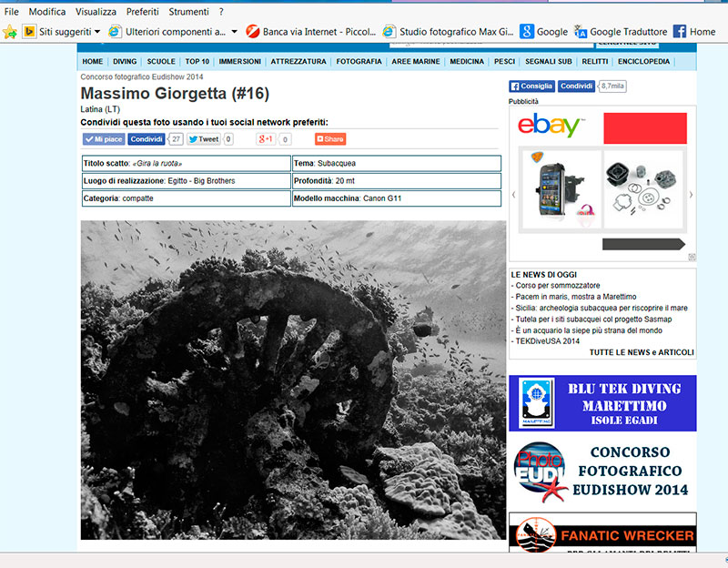728x568 pixels.
Task: Click the phone holder product thumbnail
Action: (562, 189)
